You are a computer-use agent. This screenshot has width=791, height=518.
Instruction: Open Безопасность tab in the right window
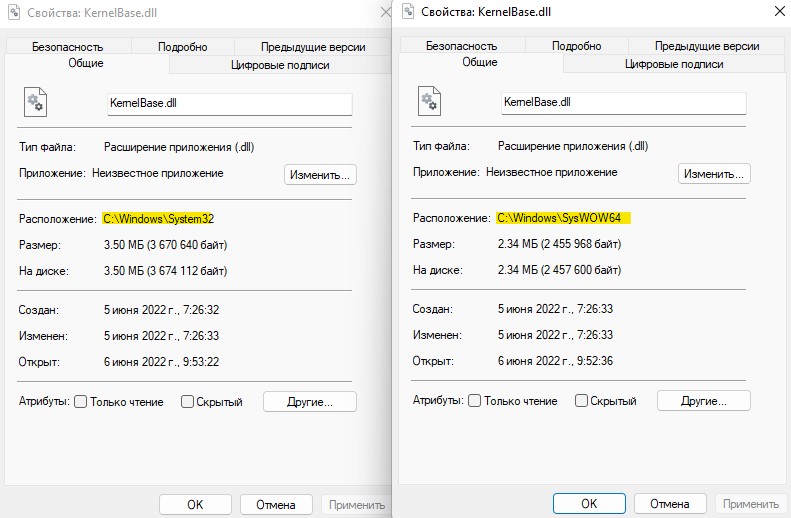coord(462,46)
